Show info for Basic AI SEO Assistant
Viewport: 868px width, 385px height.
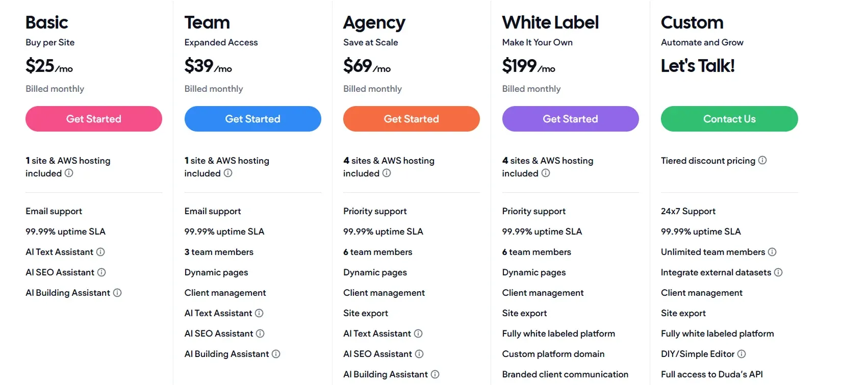coord(101,272)
